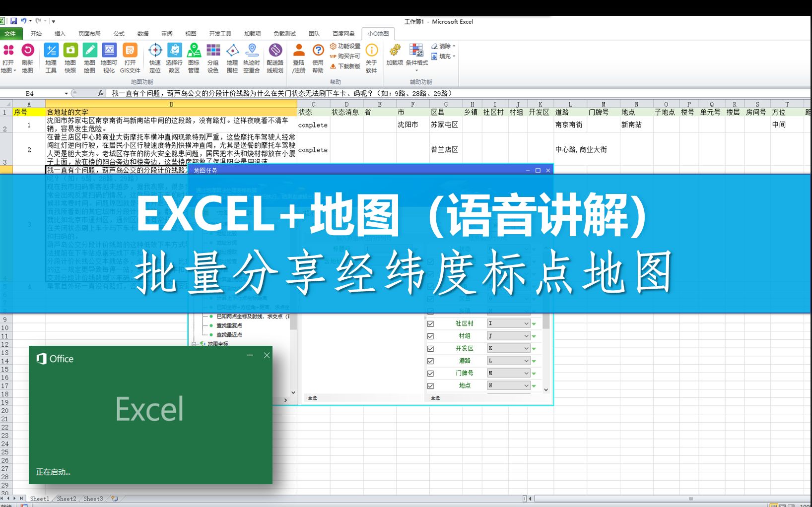
Task: Open the 地点 column dropdown showing N
Action: 509,385
